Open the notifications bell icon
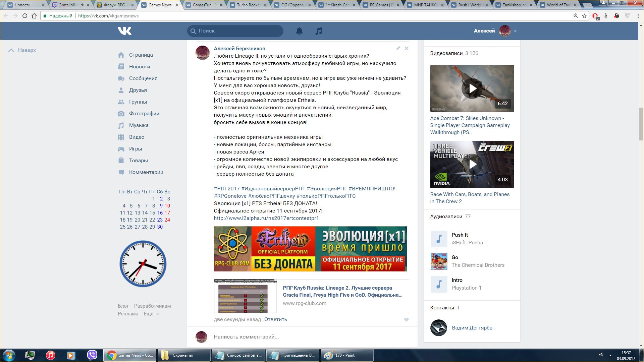 [299, 31]
